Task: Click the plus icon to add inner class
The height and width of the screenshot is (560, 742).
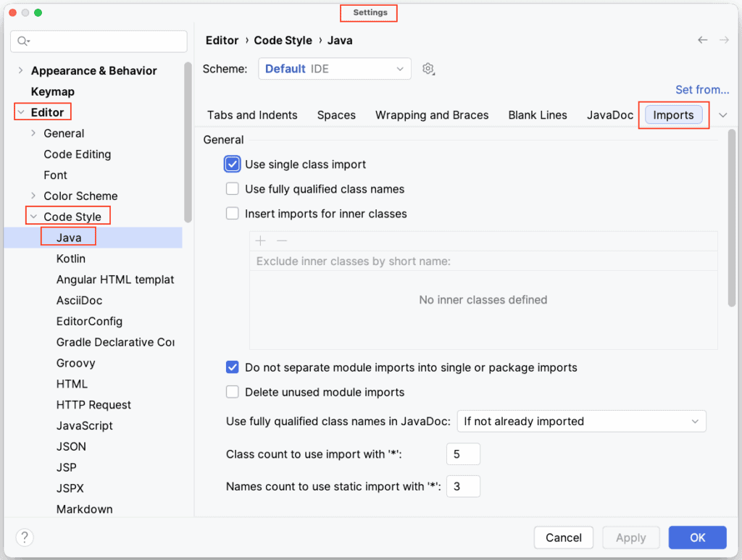Action: [260, 241]
